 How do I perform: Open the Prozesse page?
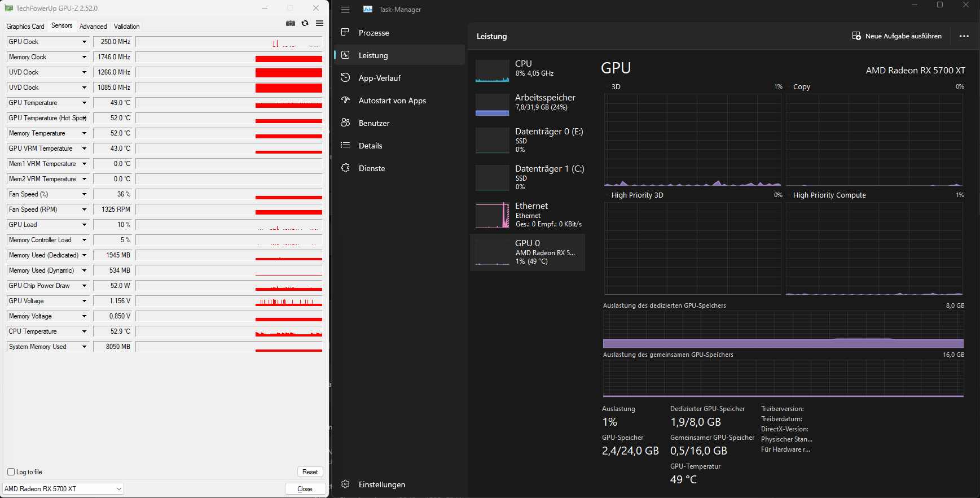pyautogui.click(x=399, y=33)
